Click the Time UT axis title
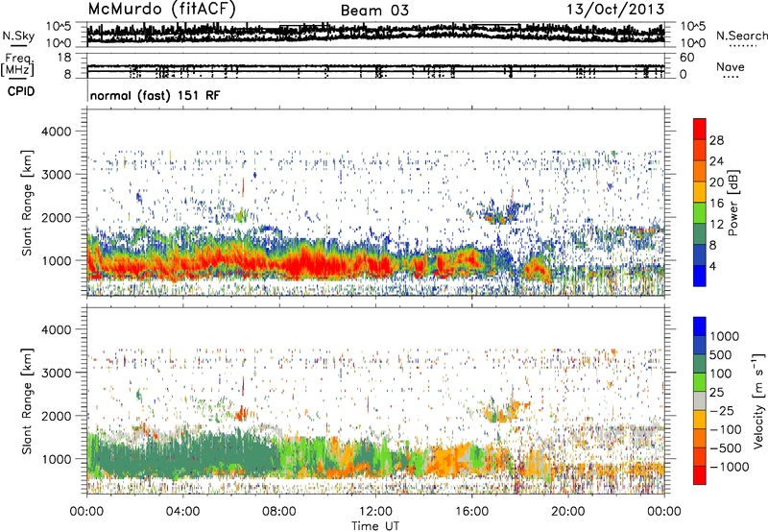This screenshot has height=532, width=768. (375, 526)
